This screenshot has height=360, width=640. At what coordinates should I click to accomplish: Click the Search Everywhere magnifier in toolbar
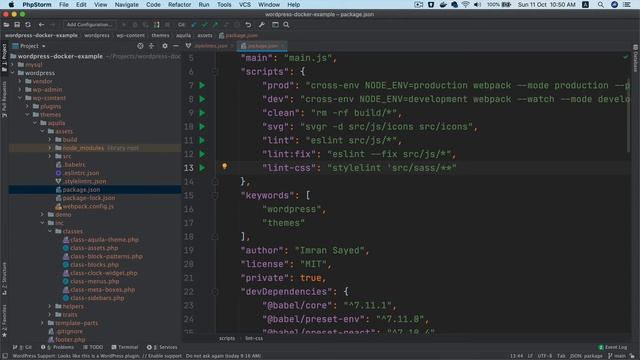[287, 25]
